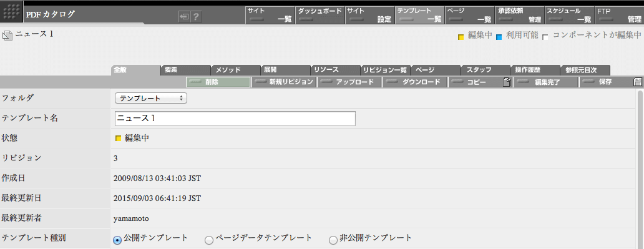Click the テンプレート名 input field
644x249 pixels.
click(235, 119)
